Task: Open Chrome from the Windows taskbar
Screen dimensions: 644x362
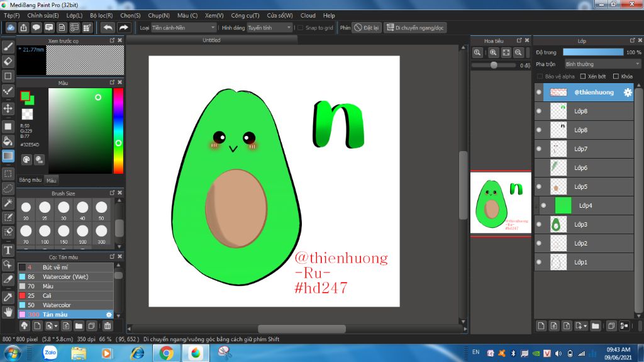Action: click(x=166, y=353)
